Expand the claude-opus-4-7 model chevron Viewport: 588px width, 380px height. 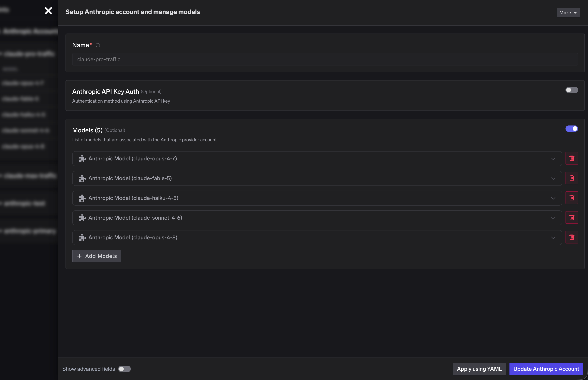[553, 159]
